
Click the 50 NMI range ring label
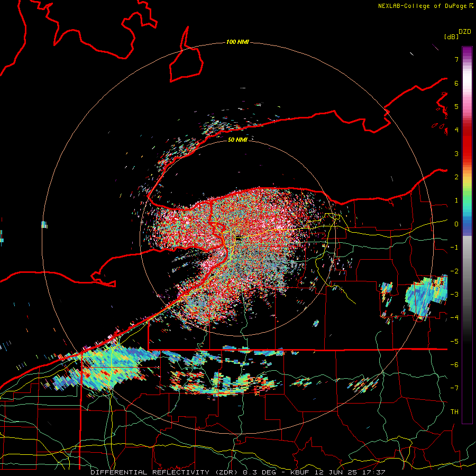coord(237,140)
